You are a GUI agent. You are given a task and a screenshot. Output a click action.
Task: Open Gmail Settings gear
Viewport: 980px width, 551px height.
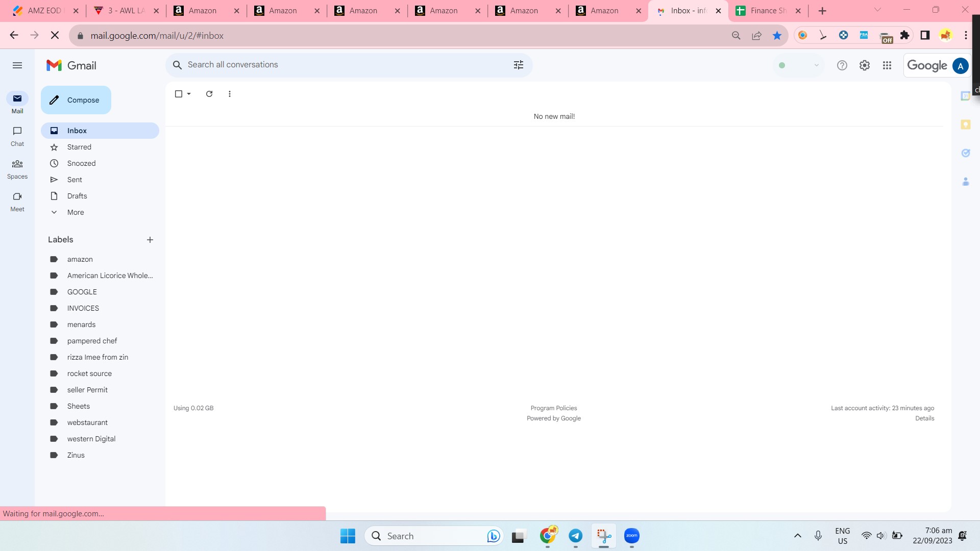[865, 65]
